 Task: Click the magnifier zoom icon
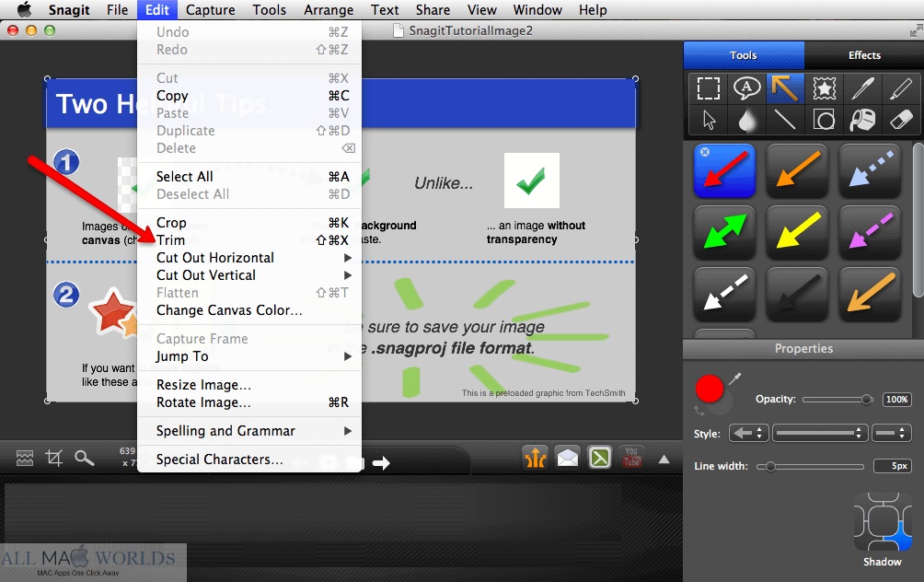tap(85, 459)
